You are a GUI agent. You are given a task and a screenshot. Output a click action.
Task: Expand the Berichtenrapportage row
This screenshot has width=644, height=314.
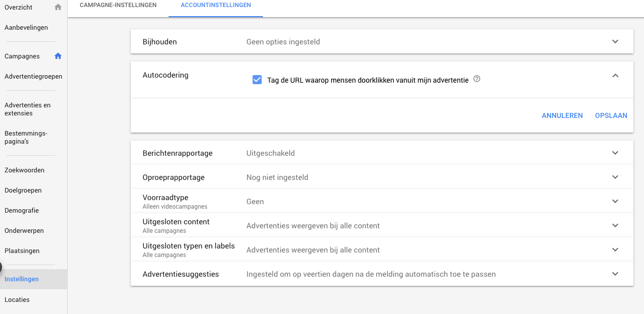pos(615,153)
